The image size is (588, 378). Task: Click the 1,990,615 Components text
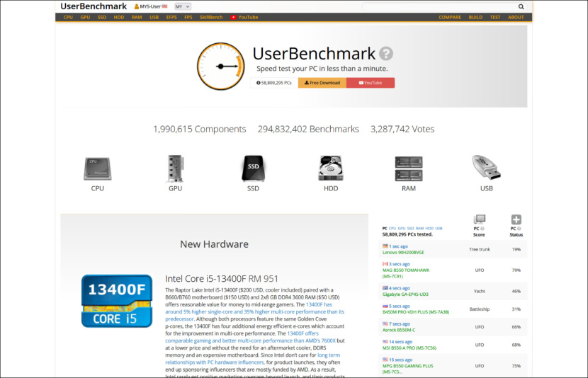pos(200,129)
